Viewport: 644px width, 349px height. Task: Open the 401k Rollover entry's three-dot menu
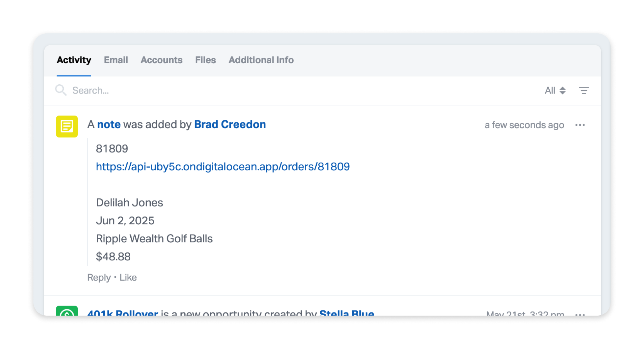[580, 314]
